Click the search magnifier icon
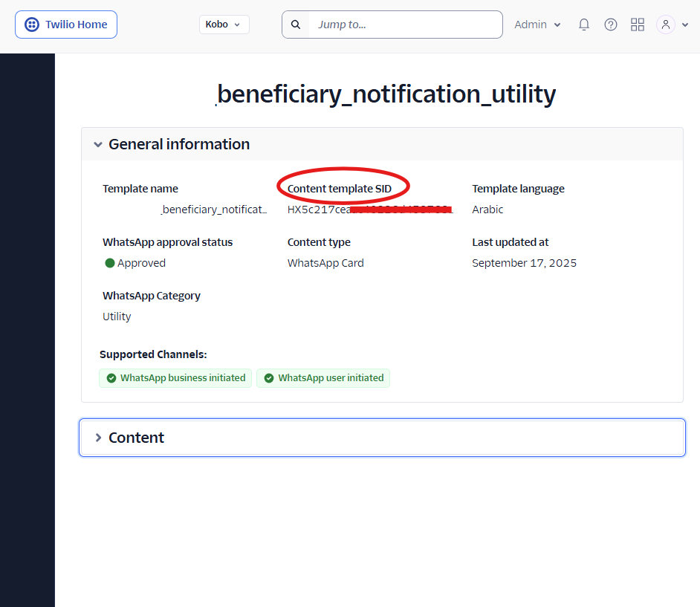700x607 pixels. pyautogui.click(x=296, y=25)
